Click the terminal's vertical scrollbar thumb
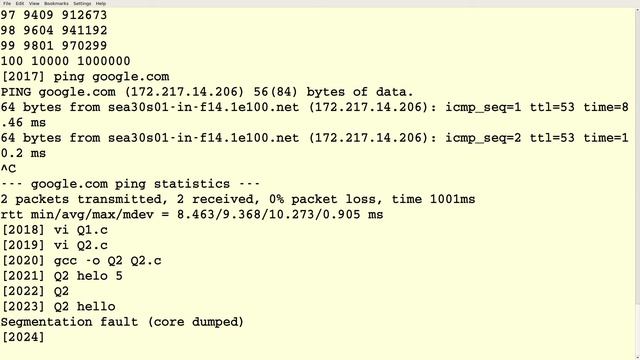640x360 pixels. point(637,157)
